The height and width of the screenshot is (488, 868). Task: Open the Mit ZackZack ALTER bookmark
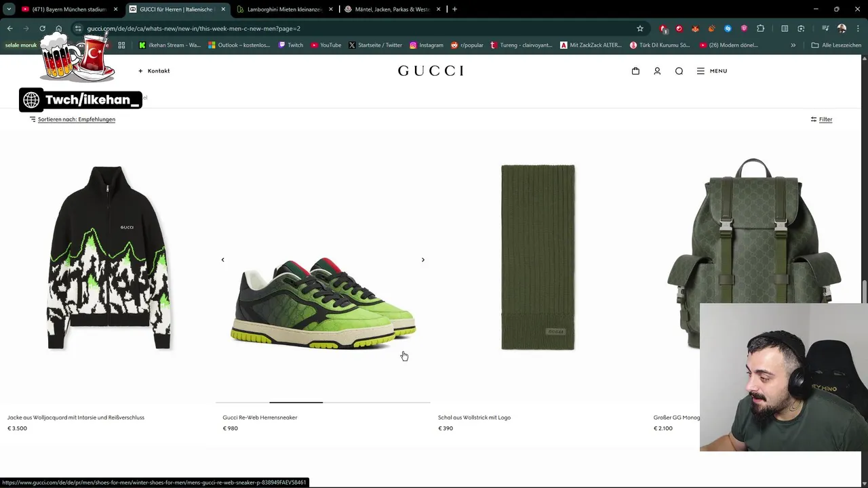[x=591, y=45]
